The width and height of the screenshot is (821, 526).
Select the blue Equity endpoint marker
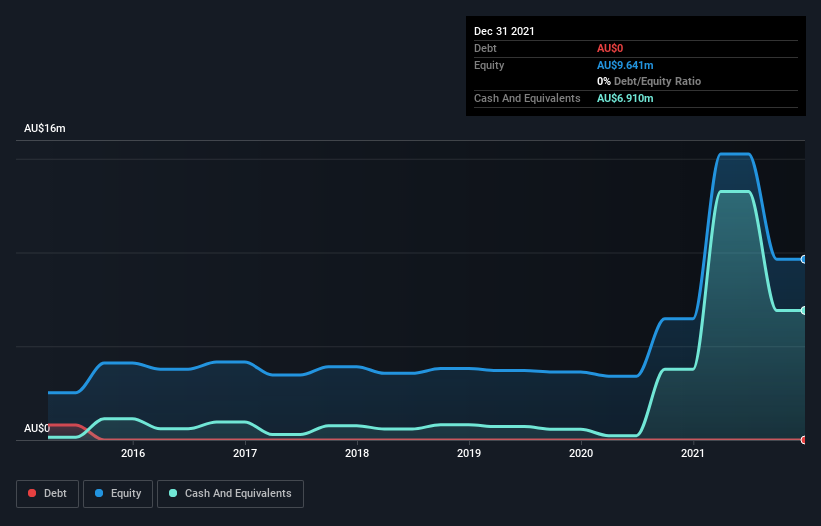pos(804,259)
